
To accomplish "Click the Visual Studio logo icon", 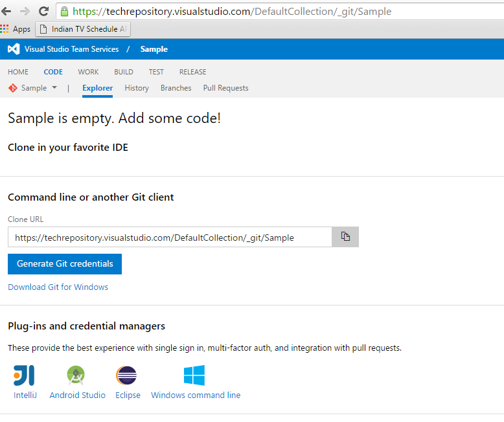I will 14,49.
